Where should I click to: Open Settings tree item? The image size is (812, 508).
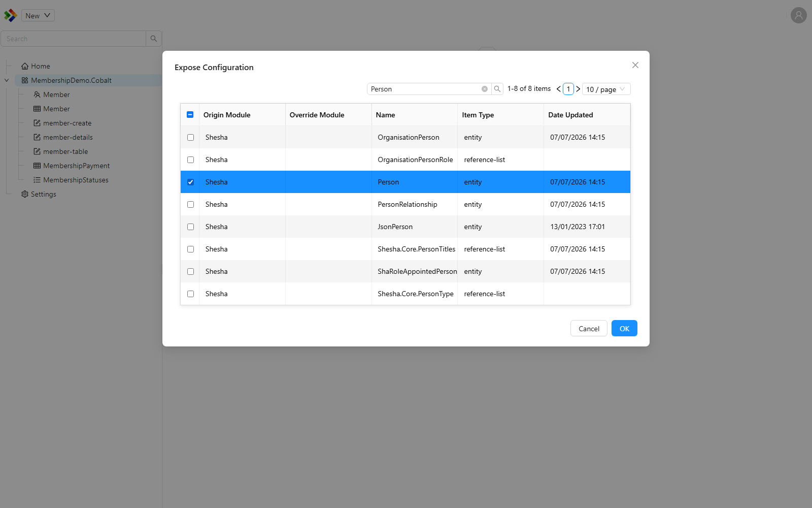click(43, 194)
